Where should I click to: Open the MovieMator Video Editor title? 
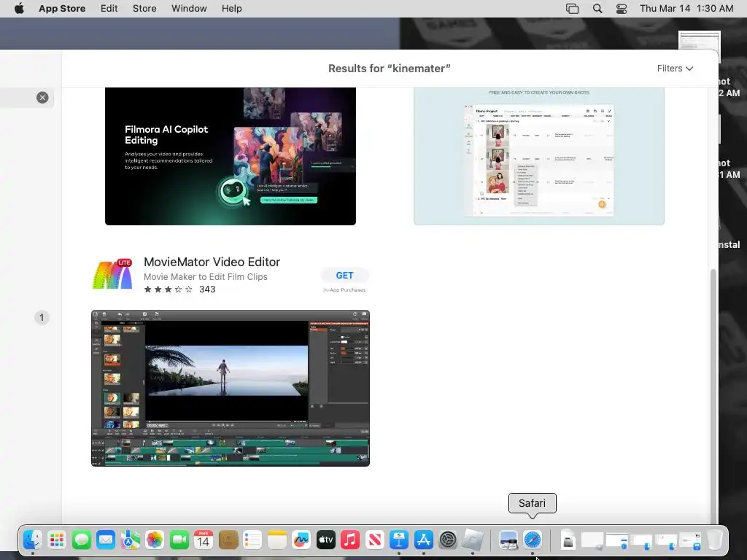tap(212, 262)
